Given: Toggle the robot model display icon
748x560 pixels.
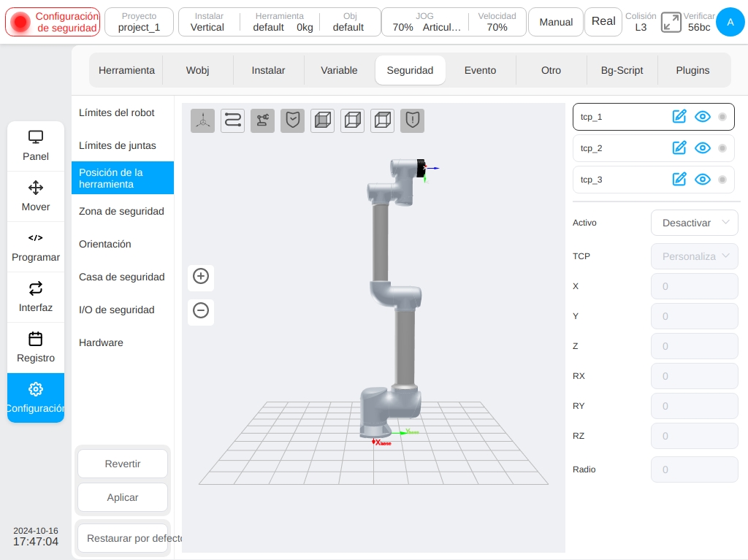Looking at the screenshot, I should [x=262, y=120].
